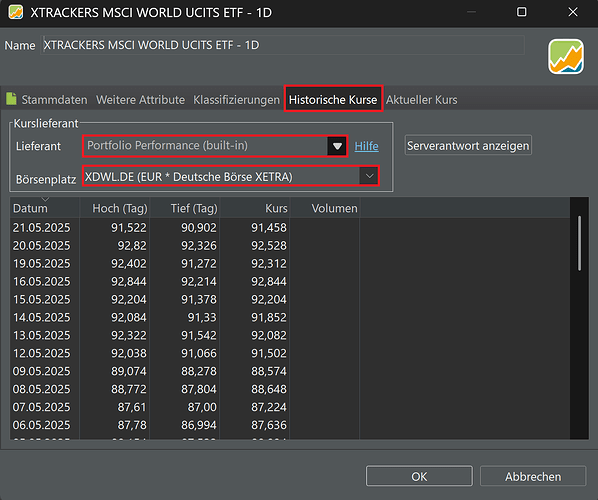Click the Tief value 91,378
This screenshot has width=598, height=500.
(x=199, y=299)
